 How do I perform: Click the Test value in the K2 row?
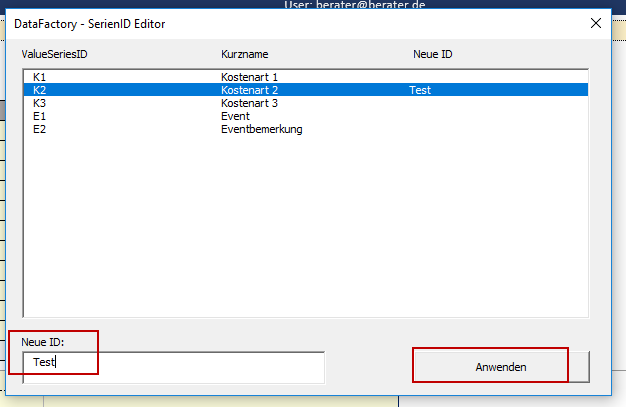click(x=420, y=90)
